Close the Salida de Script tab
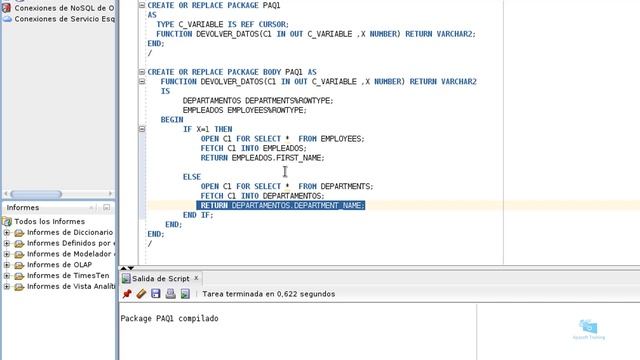This screenshot has height=360, width=640. 196,278
